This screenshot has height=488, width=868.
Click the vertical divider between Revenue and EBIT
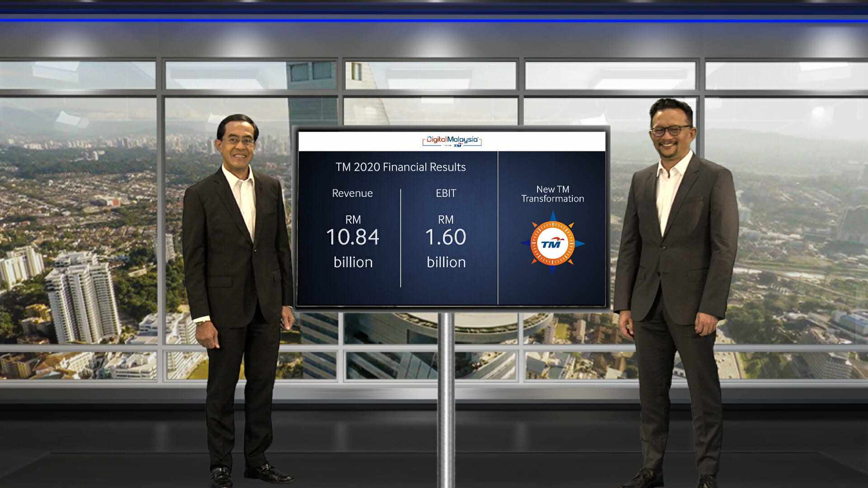[401, 238]
